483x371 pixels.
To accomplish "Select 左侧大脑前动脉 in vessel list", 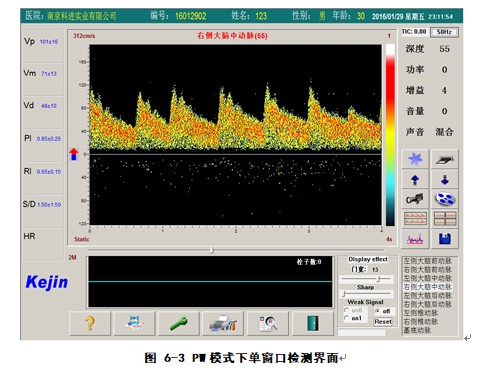I will point(428,261).
